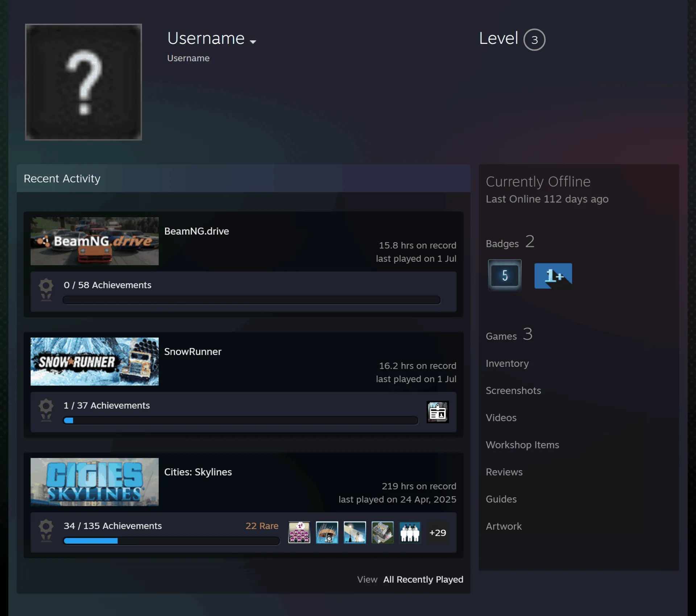Click the Last Online 112 days ago text
Viewport: 696px width, 616px height.
pyautogui.click(x=547, y=199)
